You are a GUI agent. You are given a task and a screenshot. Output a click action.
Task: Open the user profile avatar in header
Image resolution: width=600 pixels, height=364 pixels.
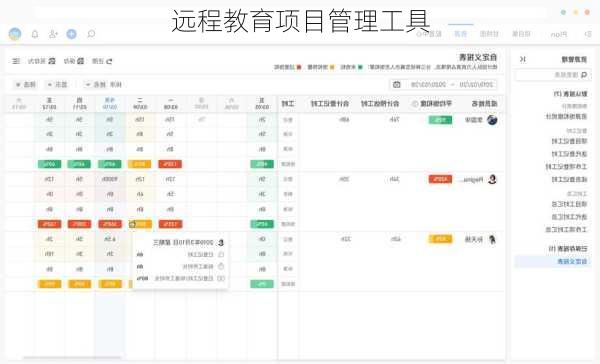click(15, 34)
